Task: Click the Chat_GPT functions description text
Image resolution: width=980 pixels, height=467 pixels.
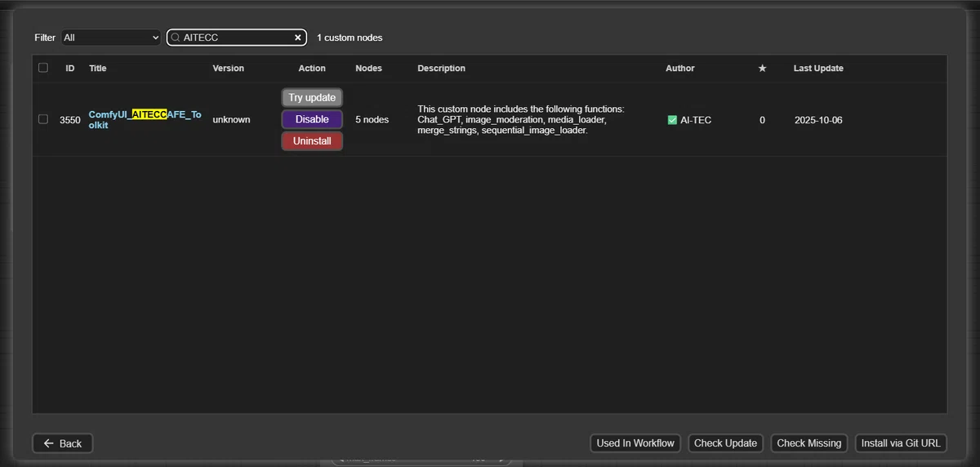Action: (x=521, y=119)
